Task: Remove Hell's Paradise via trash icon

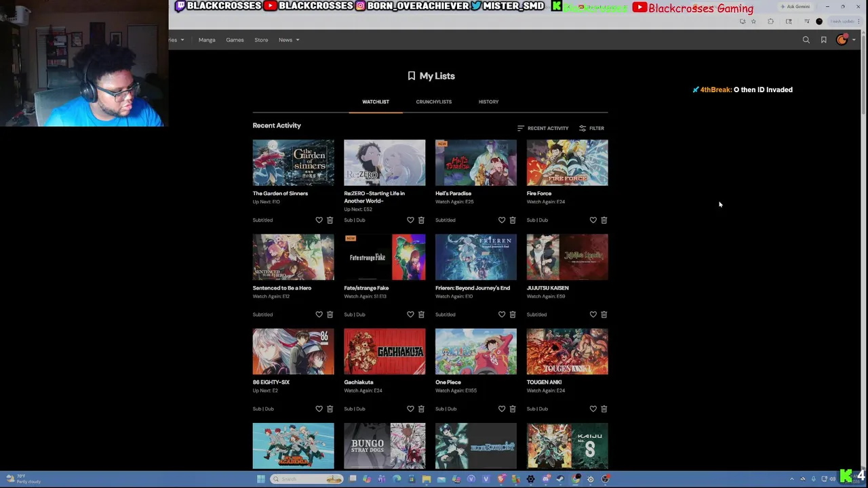Action: click(x=513, y=220)
